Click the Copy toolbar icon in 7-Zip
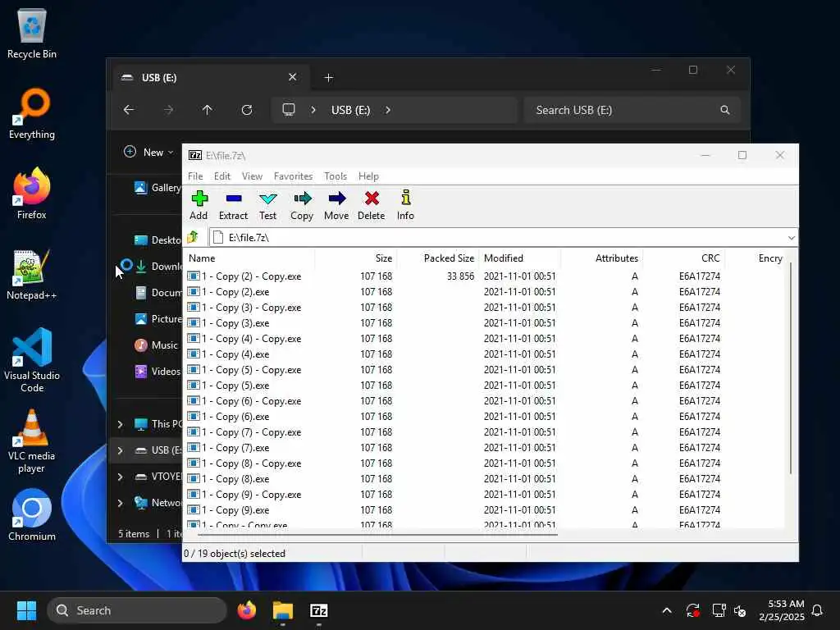 point(302,205)
